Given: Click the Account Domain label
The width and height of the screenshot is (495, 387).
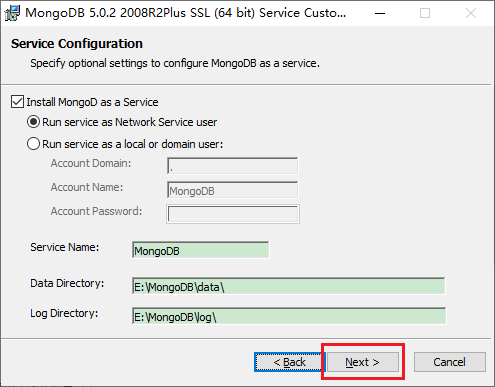Looking at the screenshot, I should click(91, 163).
